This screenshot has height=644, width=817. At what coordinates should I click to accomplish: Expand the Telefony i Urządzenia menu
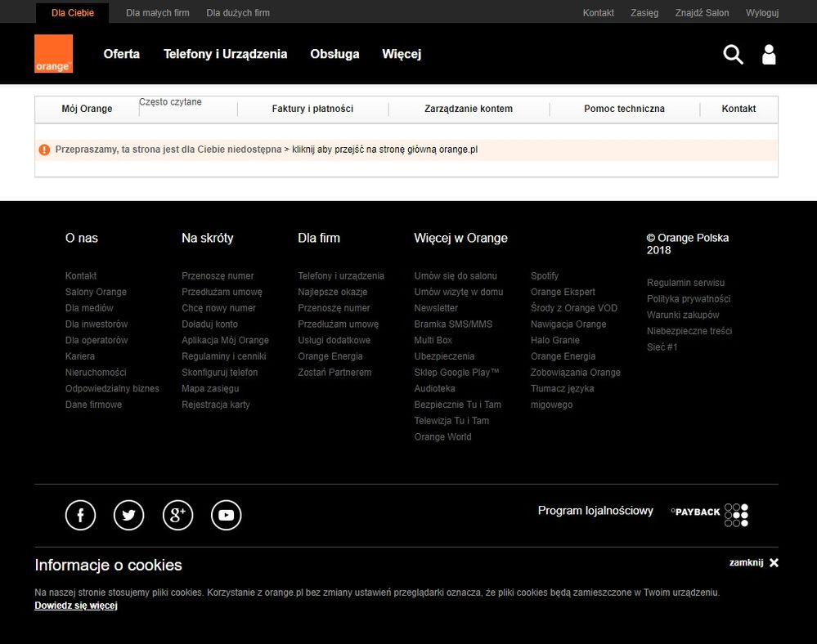[225, 54]
